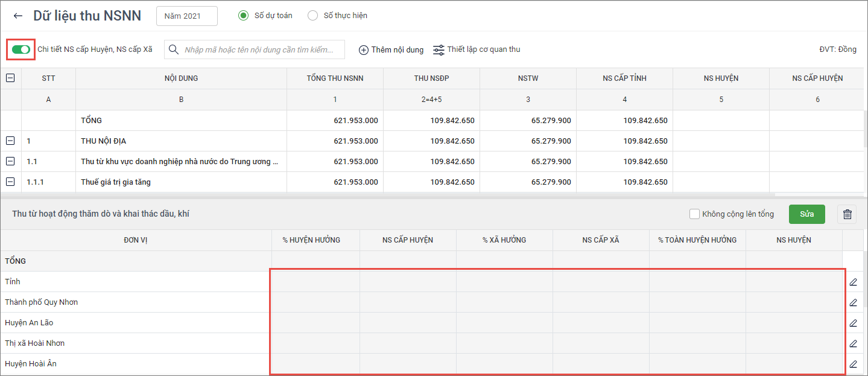
Task: Click the content search input field
Action: [259, 50]
